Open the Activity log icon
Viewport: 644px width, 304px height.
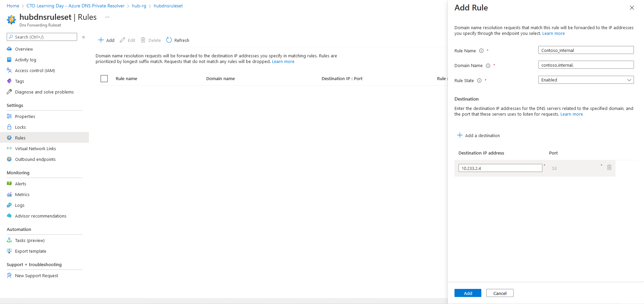(9, 60)
